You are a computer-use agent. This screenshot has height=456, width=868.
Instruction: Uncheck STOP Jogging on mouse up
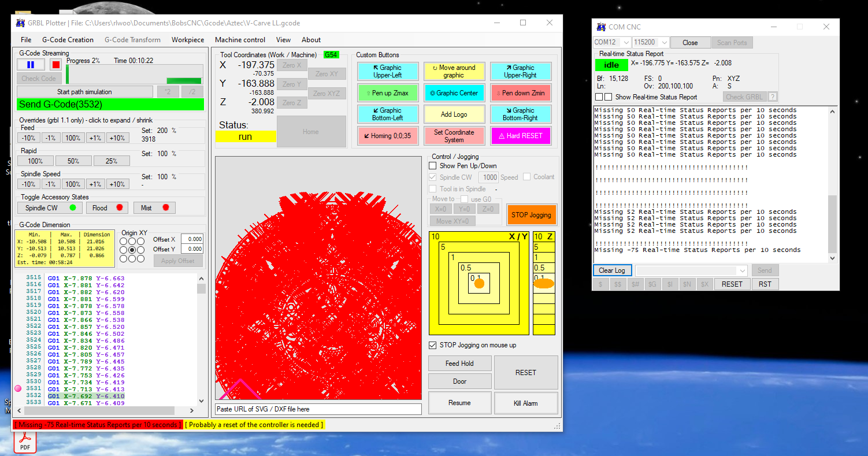433,345
